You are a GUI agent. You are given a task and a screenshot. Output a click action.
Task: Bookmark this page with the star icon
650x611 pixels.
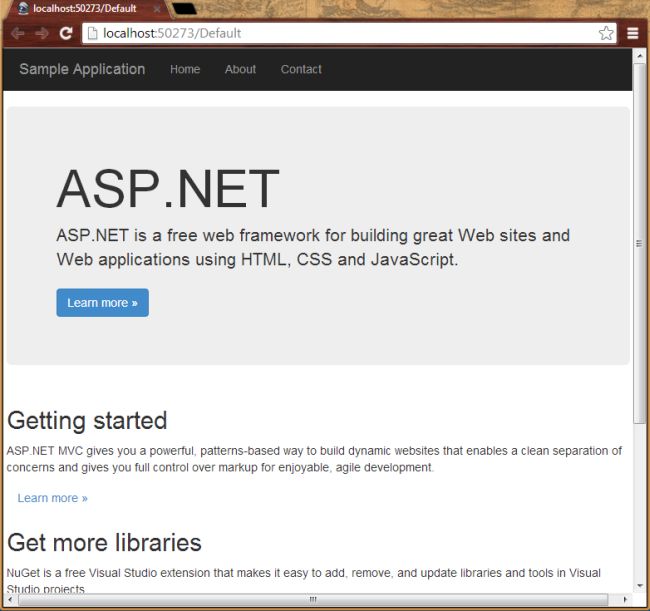[x=606, y=33]
